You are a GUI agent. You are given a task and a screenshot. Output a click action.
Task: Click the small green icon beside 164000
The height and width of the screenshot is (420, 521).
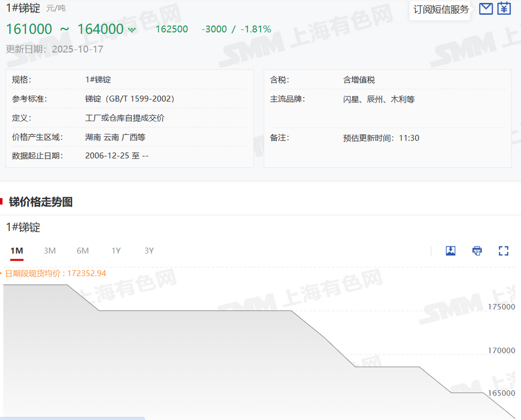(x=132, y=30)
